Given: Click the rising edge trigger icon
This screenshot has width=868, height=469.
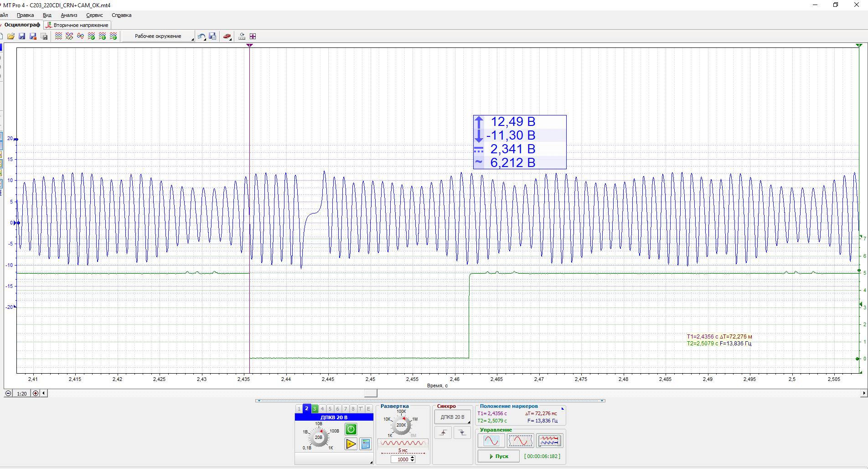Looking at the screenshot, I should (443, 433).
